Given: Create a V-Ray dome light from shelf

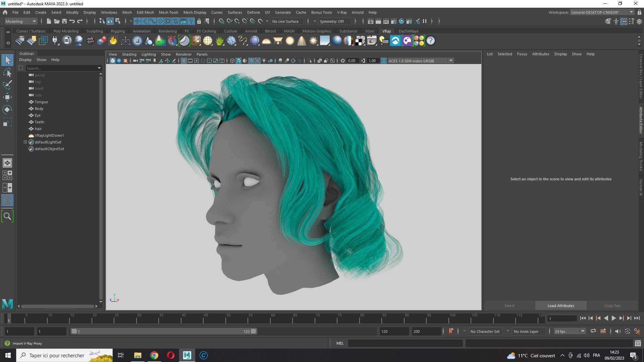Looking at the screenshot, I should click(x=266, y=41).
